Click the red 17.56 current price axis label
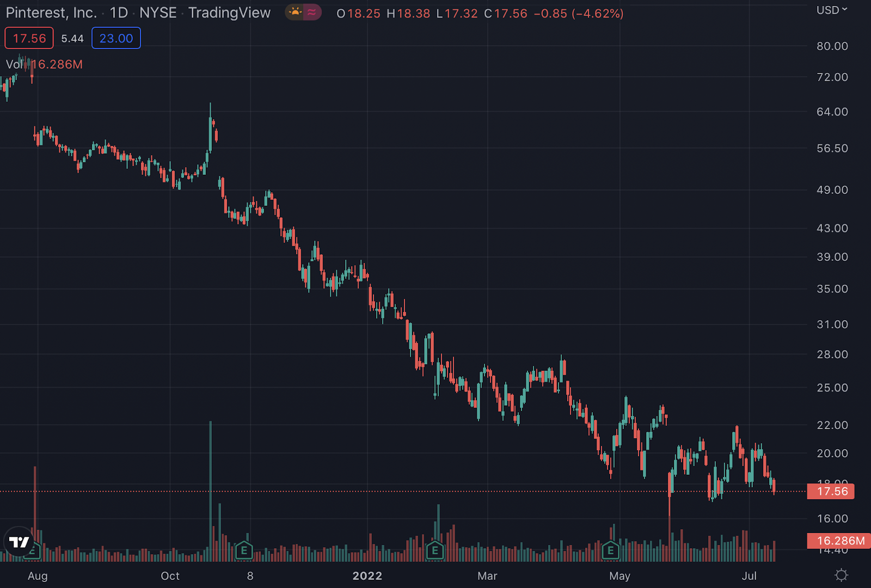 coord(831,491)
